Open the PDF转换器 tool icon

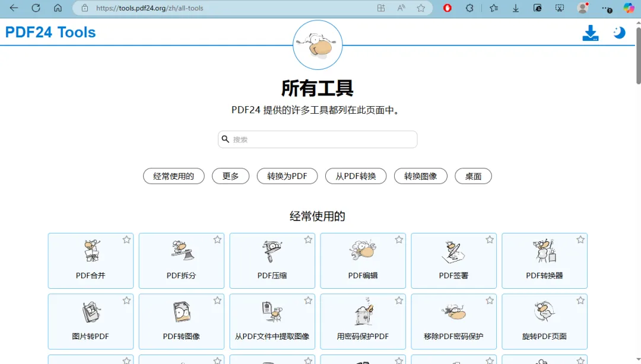click(544, 251)
